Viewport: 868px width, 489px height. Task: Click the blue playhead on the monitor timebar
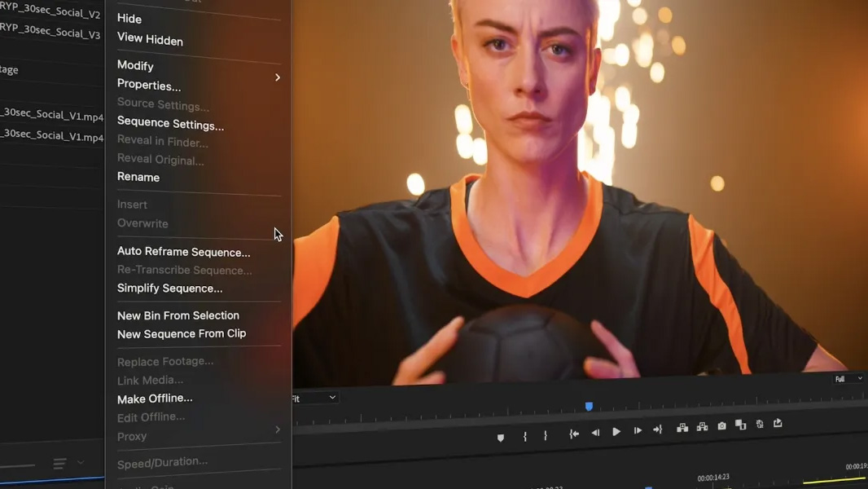(x=589, y=406)
